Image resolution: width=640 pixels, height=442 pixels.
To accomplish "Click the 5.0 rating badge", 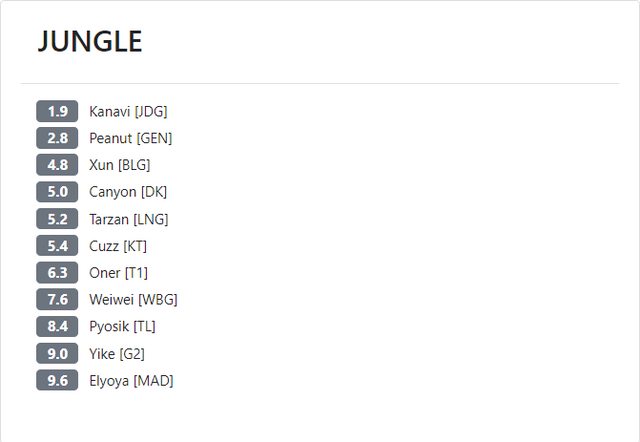I will (57, 192).
